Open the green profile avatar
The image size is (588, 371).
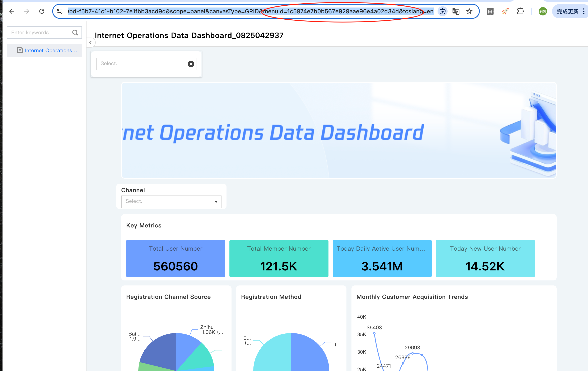(543, 11)
